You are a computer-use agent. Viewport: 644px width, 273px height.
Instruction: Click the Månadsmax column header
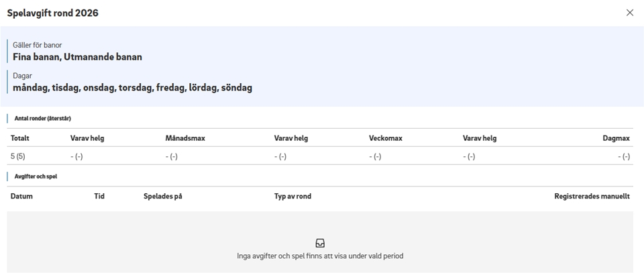pos(185,138)
